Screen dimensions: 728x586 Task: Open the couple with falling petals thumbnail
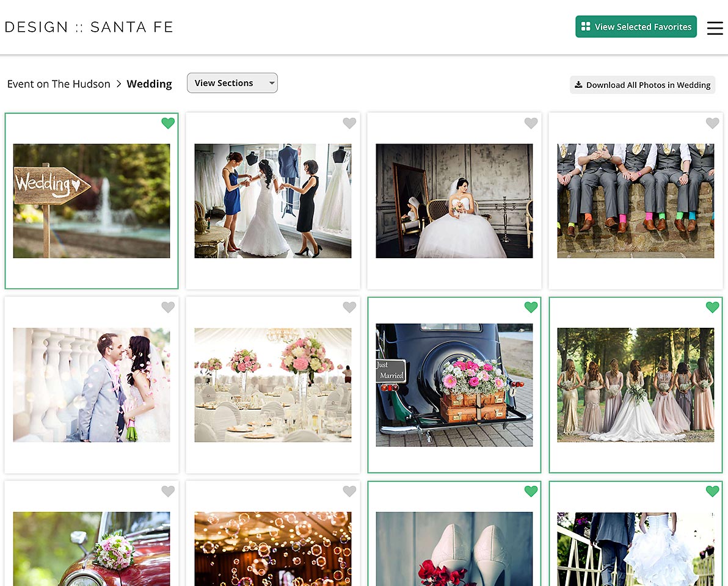point(92,385)
